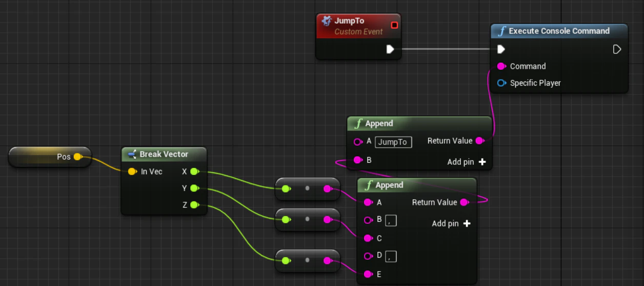
Task: Click Execute Console Command exec input pin
Action: (501, 49)
